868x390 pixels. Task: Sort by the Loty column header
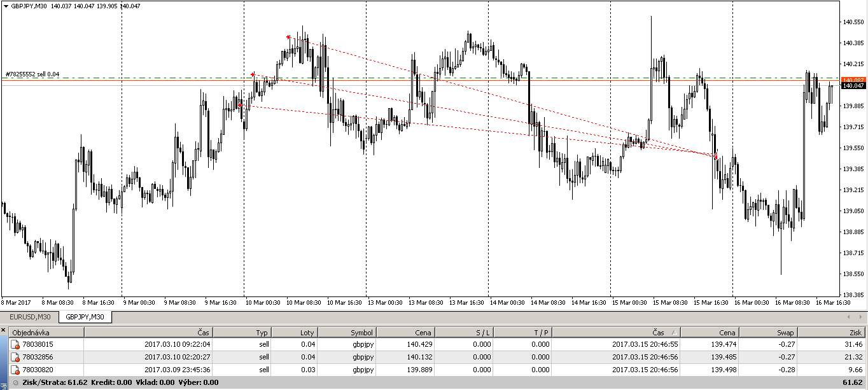click(294, 332)
